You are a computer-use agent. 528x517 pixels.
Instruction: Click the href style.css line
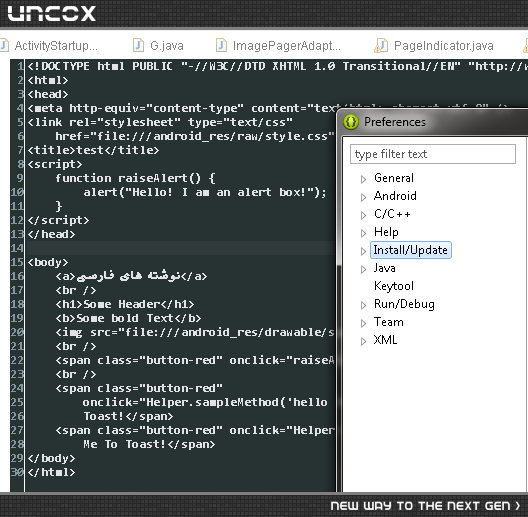[x=195, y=136]
